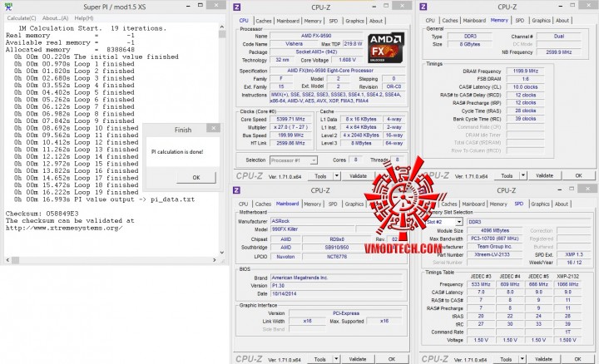Select Caches tab in top-left CPU-Z window

[x=263, y=21]
